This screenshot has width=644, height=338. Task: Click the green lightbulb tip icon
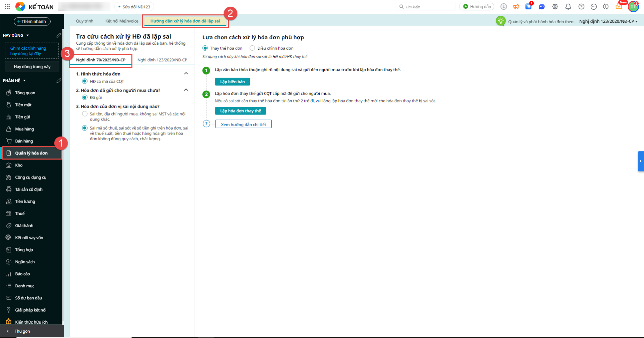coord(500,21)
